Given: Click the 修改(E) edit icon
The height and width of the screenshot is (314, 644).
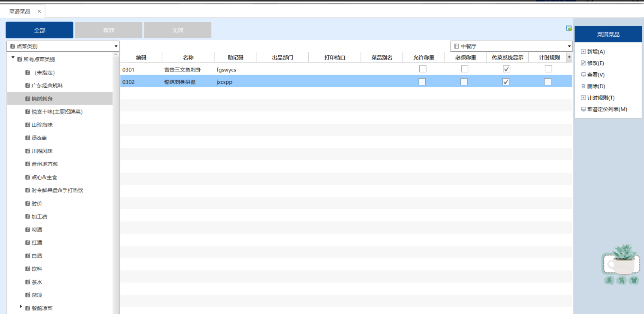Looking at the screenshot, I should 583,63.
